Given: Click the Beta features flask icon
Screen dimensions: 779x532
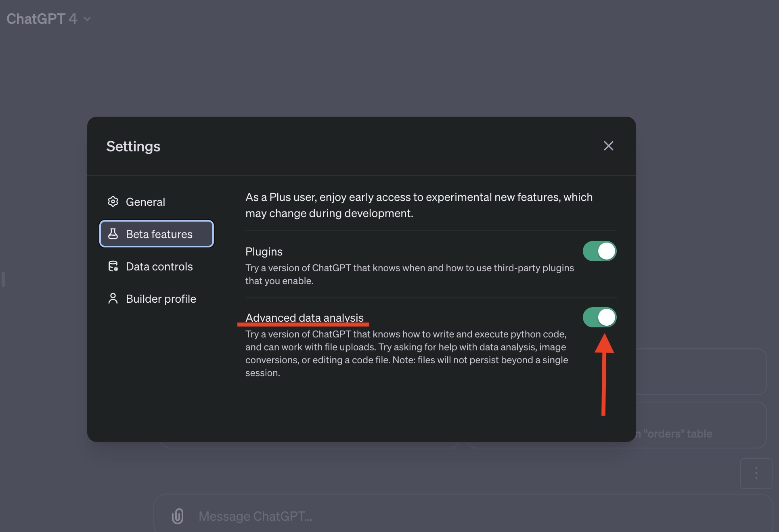Looking at the screenshot, I should click(x=113, y=234).
